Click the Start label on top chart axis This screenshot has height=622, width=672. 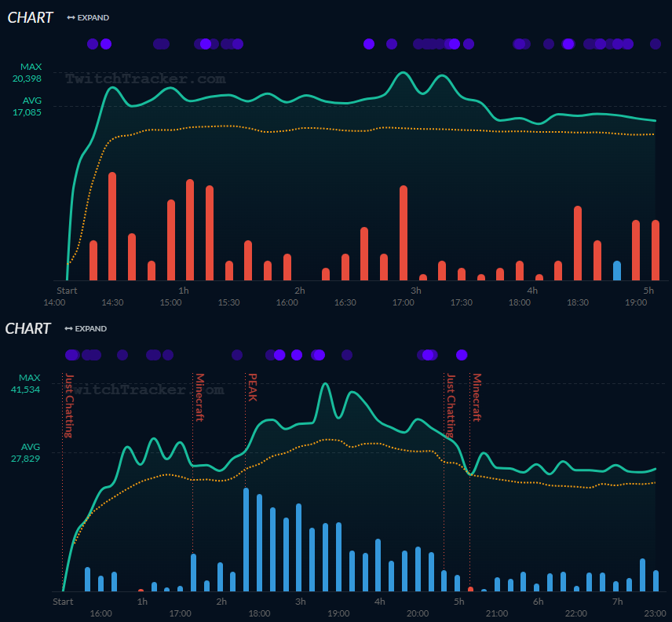(67, 291)
